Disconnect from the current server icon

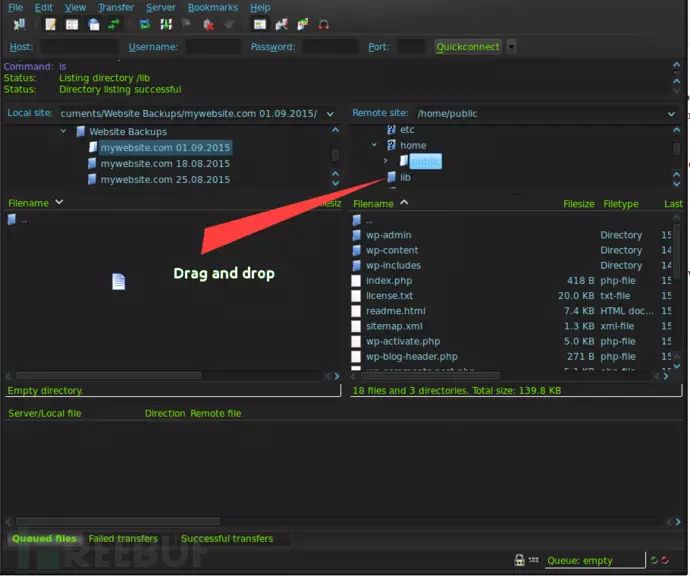tap(209, 25)
